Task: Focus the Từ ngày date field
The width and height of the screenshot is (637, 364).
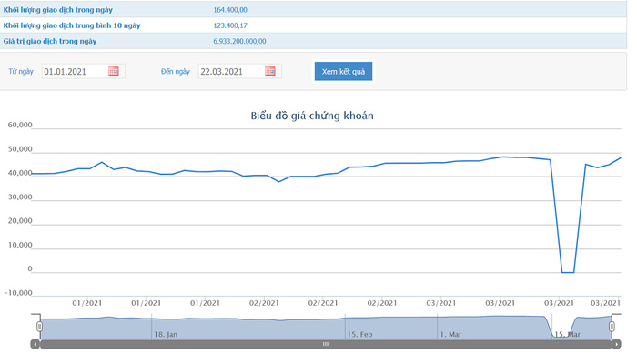Action: [x=75, y=71]
